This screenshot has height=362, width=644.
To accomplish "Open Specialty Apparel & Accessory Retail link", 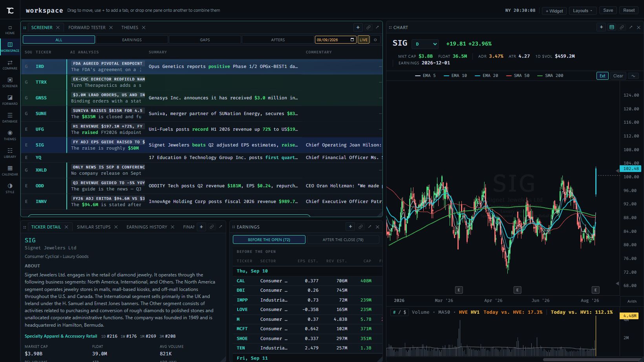I will (61, 336).
